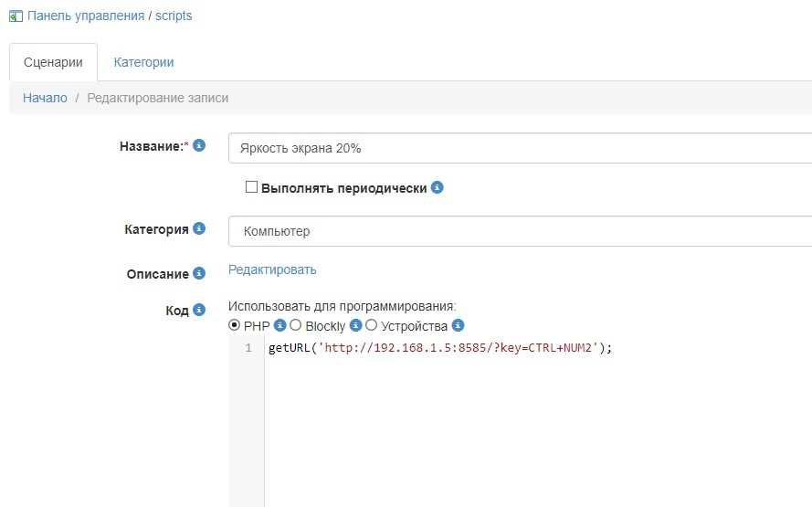Select the PHP radio button
812x507 pixels.
[x=235, y=325]
